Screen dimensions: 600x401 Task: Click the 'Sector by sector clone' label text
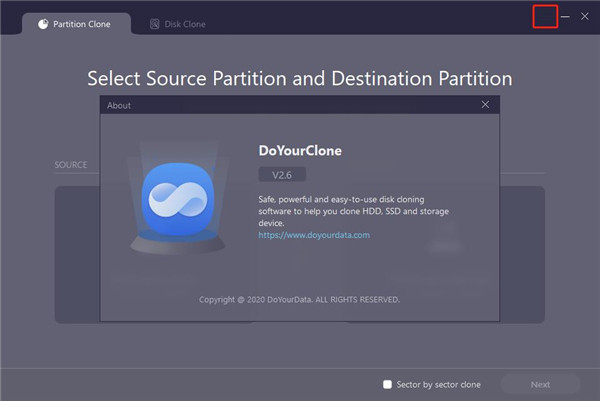pos(438,384)
